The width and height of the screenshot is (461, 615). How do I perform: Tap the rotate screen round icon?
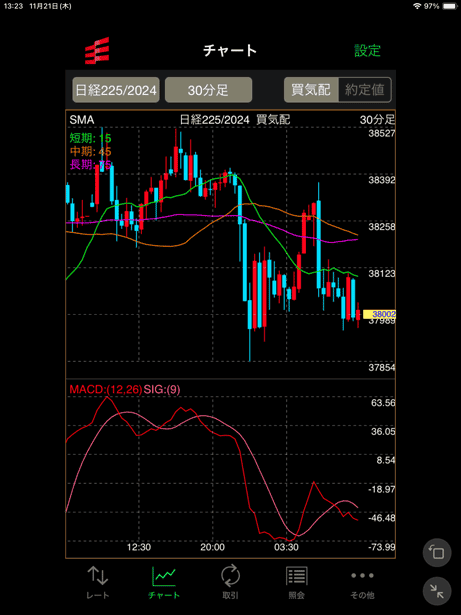click(x=437, y=553)
